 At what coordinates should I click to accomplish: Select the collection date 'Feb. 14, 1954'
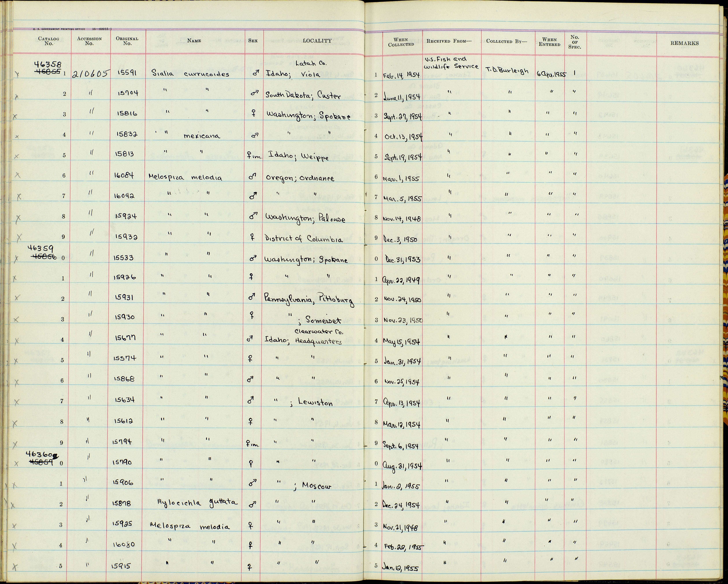tap(401, 76)
